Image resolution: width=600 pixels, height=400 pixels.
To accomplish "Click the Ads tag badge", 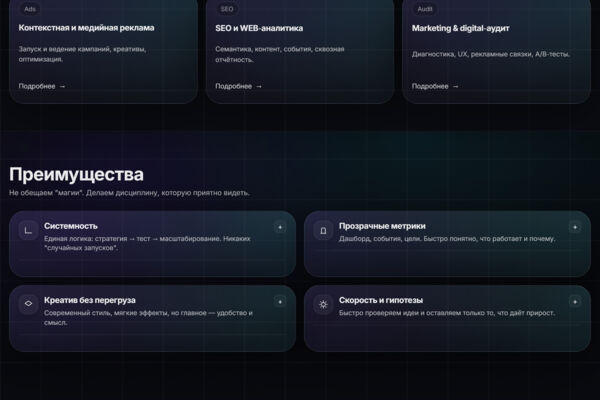I will tap(30, 9).
